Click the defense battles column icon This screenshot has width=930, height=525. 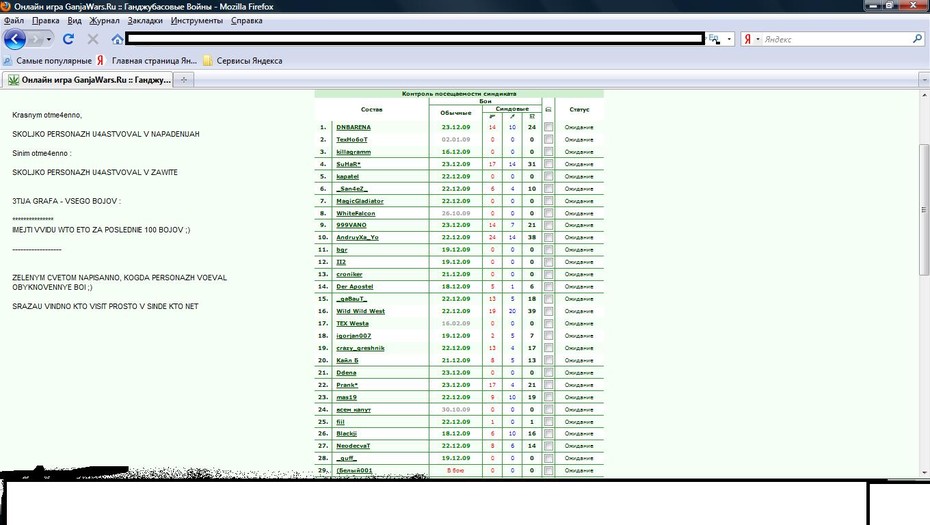point(512,117)
